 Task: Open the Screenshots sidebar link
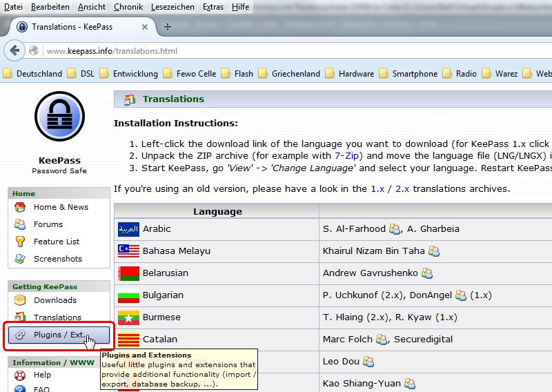[x=58, y=259]
